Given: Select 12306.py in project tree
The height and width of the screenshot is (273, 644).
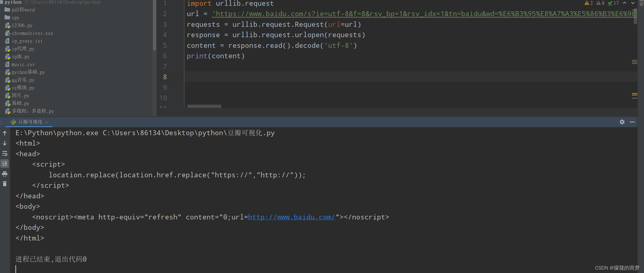Looking at the screenshot, I should pos(19,25).
